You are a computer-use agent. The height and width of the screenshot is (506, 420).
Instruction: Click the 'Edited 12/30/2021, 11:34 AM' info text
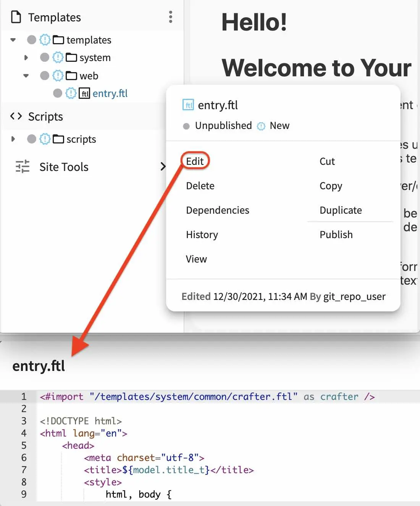(x=244, y=297)
